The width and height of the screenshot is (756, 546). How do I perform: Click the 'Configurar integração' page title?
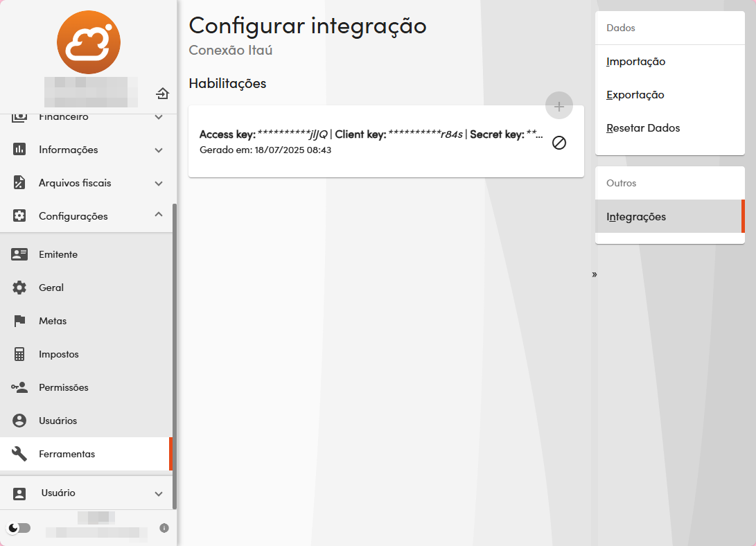pyautogui.click(x=308, y=26)
